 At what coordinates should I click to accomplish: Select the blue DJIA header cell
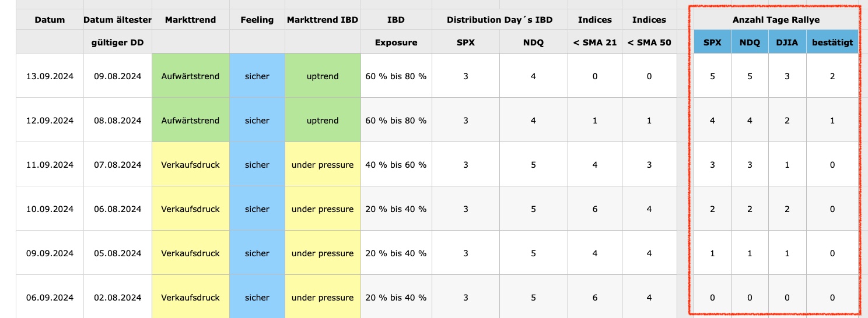coord(787,42)
